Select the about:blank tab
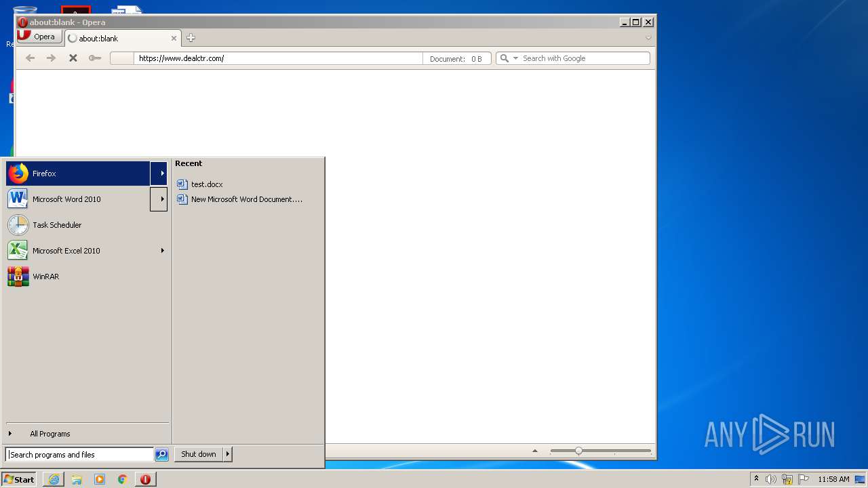Viewport: 868px width, 488px height. (x=122, y=39)
